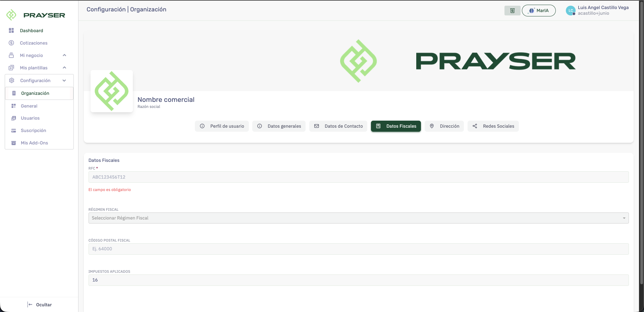Click the Configuración gear icon

(x=12, y=80)
